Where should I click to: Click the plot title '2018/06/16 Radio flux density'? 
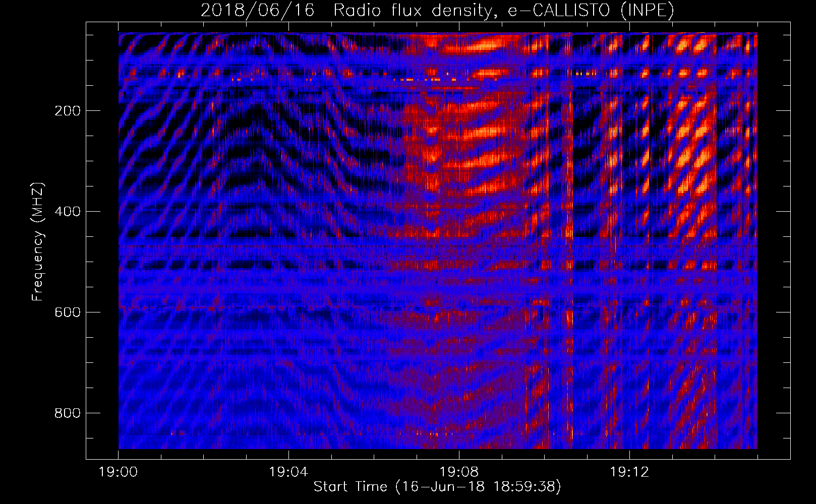click(x=437, y=10)
